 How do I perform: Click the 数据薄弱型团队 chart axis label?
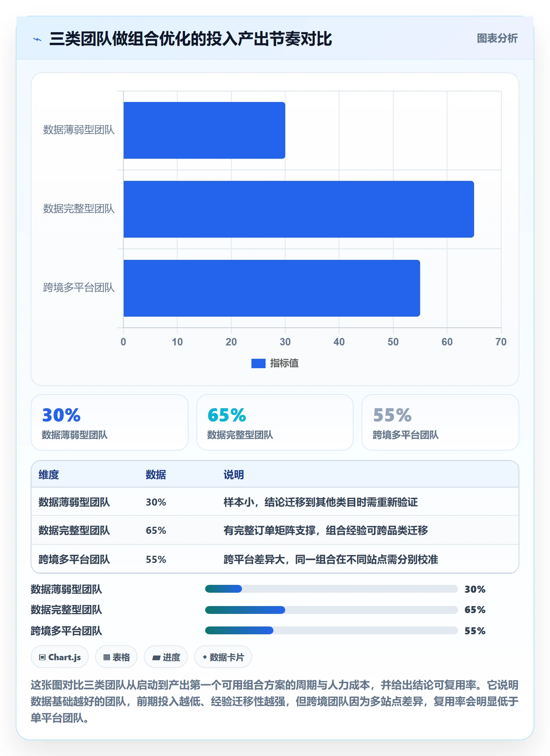(x=79, y=130)
